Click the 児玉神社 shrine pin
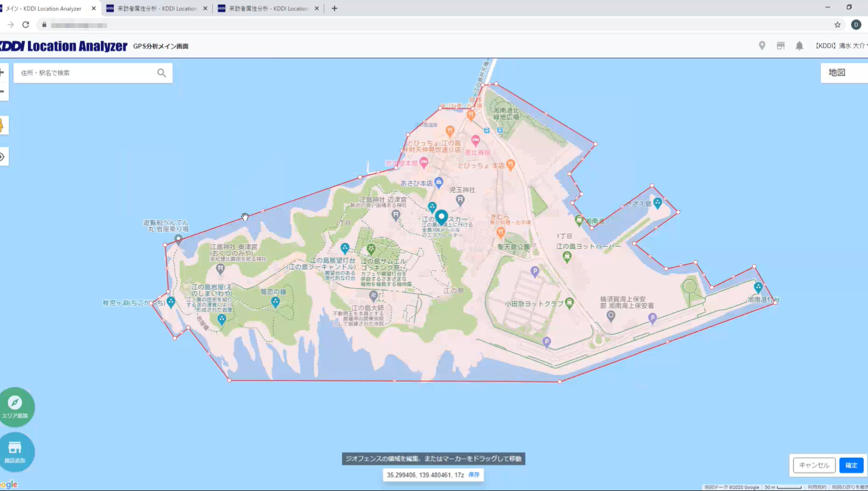Viewport: 868px width, 491px height. pyautogui.click(x=460, y=200)
